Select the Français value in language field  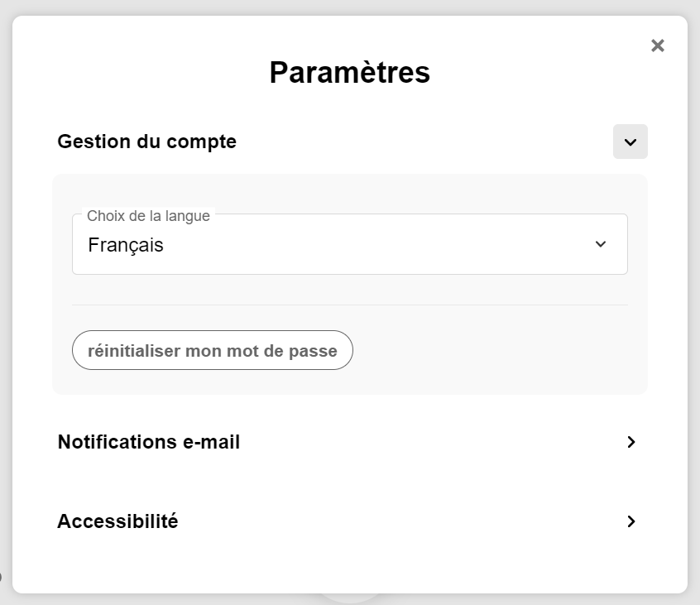pyautogui.click(x=126, y=245)
